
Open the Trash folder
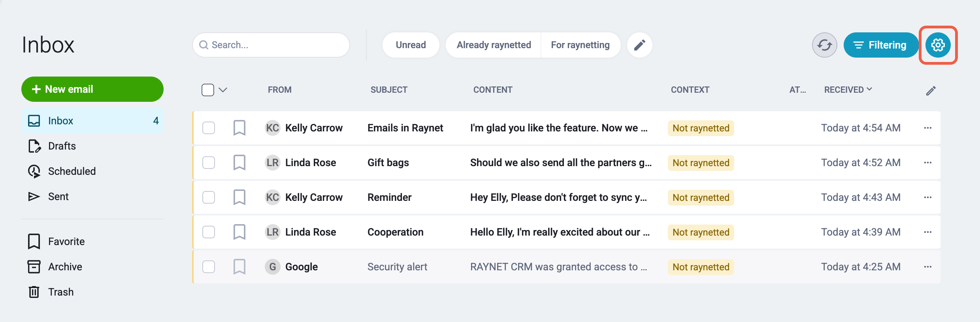92,292
